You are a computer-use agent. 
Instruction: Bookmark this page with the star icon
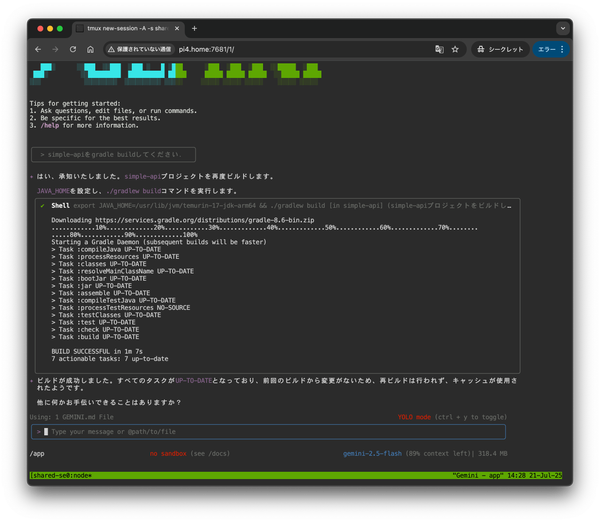(x=455, y=48)
